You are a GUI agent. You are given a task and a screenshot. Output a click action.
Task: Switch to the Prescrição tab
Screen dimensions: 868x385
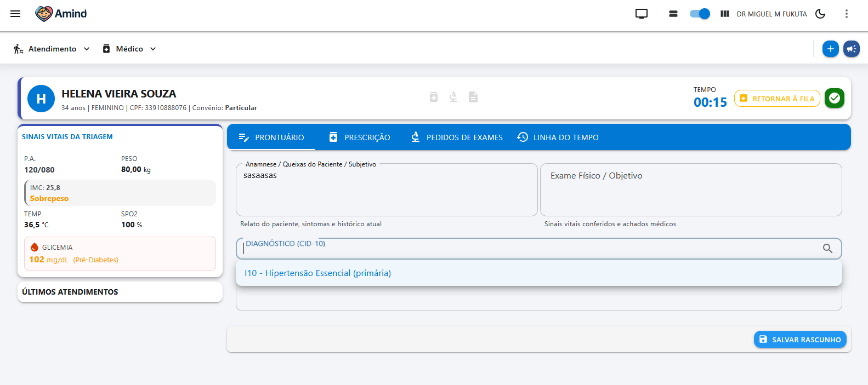[x=360, y=137]
